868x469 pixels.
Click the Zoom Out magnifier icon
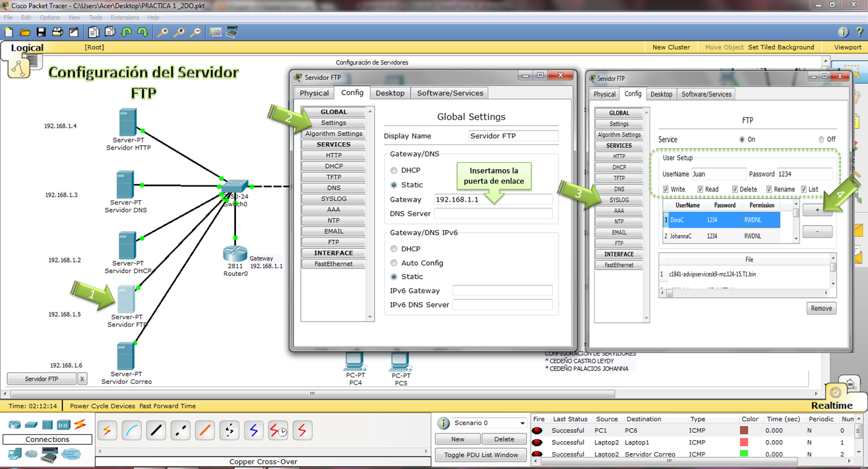pos(195,32)
